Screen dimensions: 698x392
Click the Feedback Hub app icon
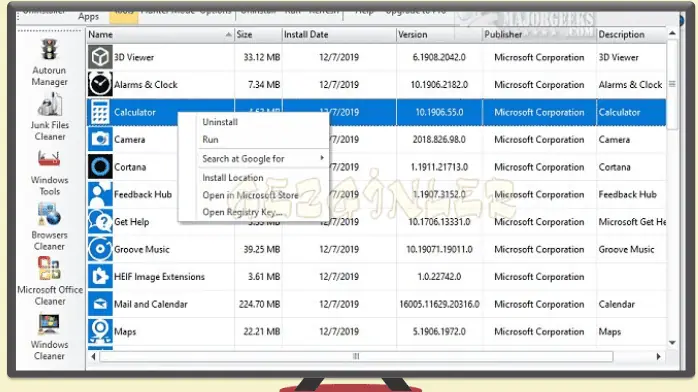coord(100,194)
